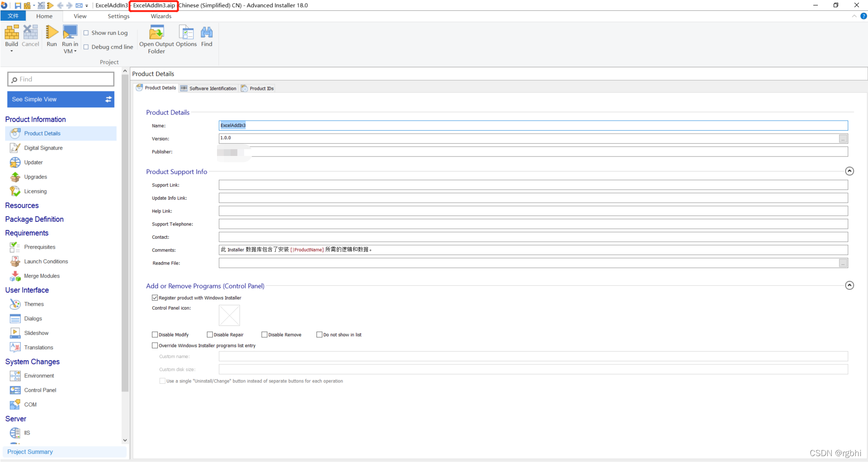Click the quick access email icon
Image resolution: width=868 pixels, height=462 pixels.
(79, 5)
